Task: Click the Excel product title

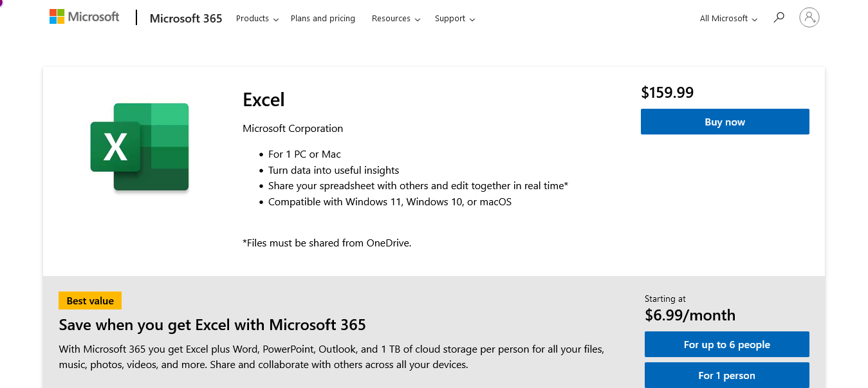Action: point(264,100)
